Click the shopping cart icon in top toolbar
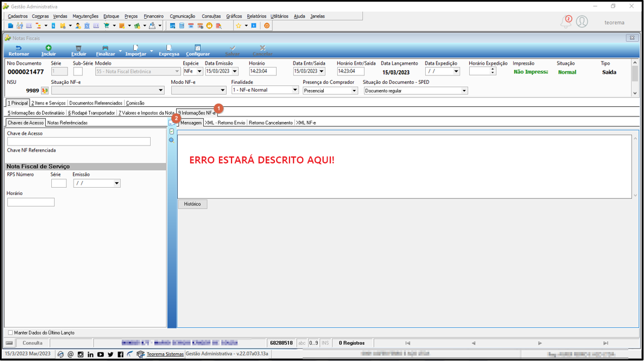 coord(106,25)
